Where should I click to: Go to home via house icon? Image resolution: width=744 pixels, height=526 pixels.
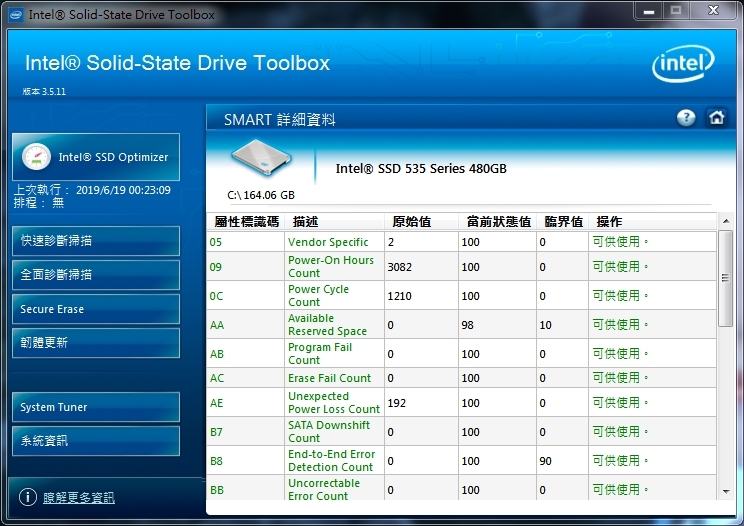coord(716,117)
